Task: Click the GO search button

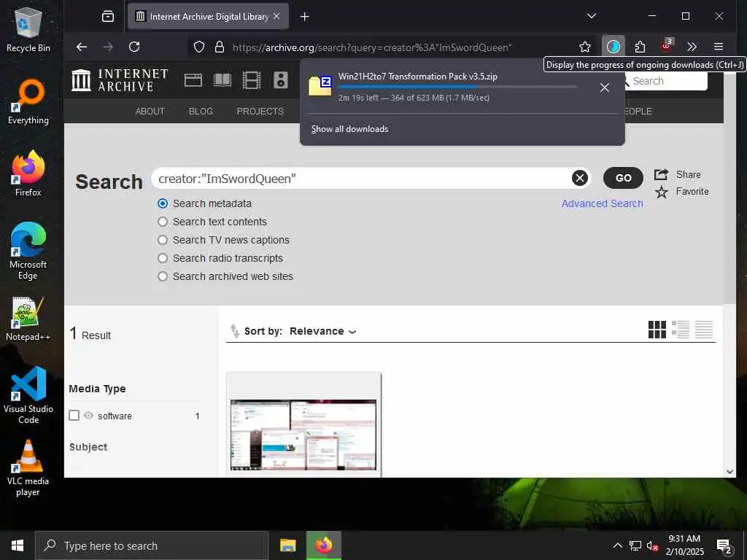Action: coord(623,178)
